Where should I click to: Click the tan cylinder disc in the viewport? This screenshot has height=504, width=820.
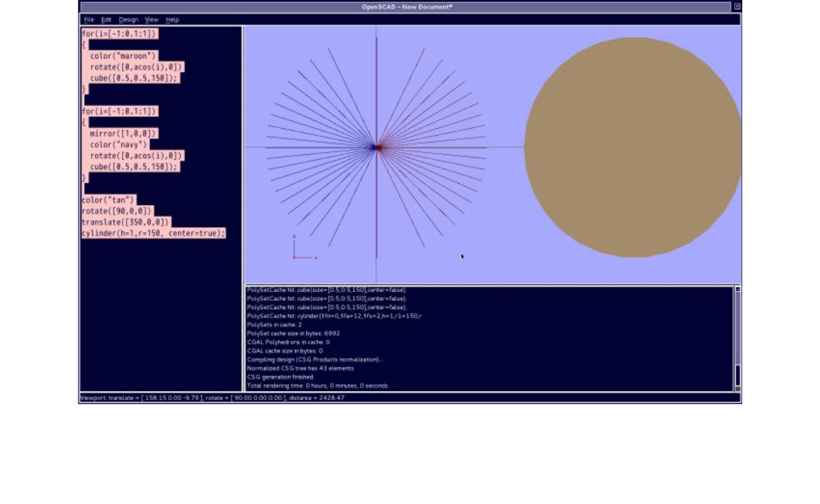click(x=633, y=147)
